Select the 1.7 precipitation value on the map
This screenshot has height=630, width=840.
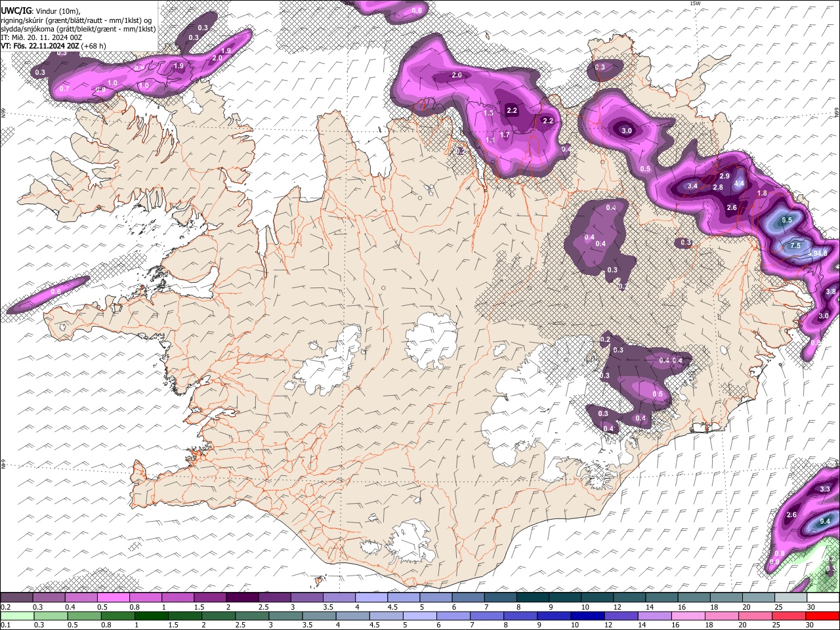pyautogui.click(x=505, y=135)
